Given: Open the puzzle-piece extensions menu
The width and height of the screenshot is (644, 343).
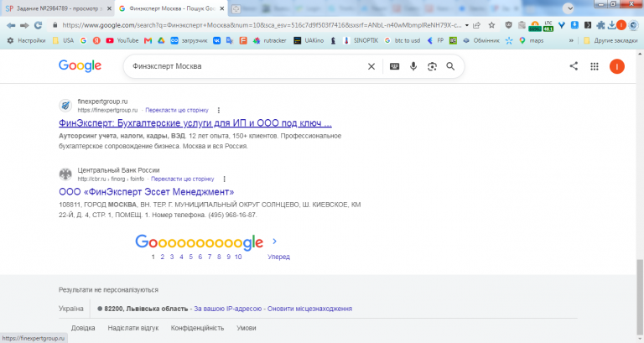Looking at the screenshot, I should [600, 25].
